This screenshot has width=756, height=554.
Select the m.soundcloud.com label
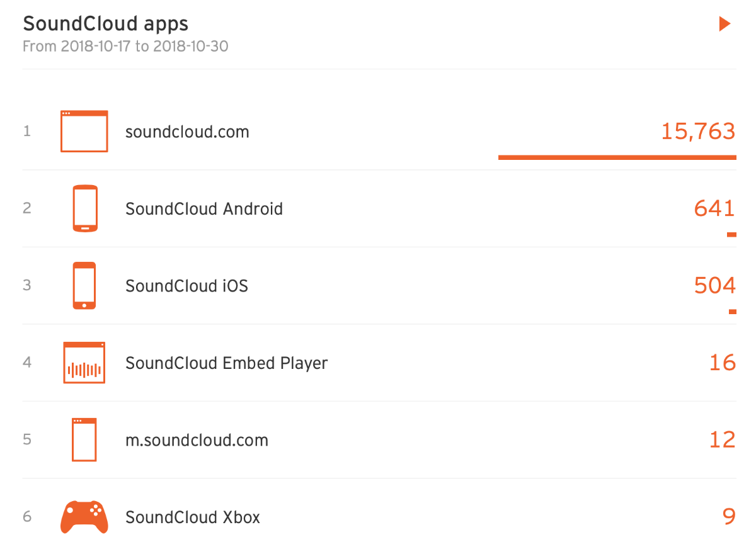197,439
